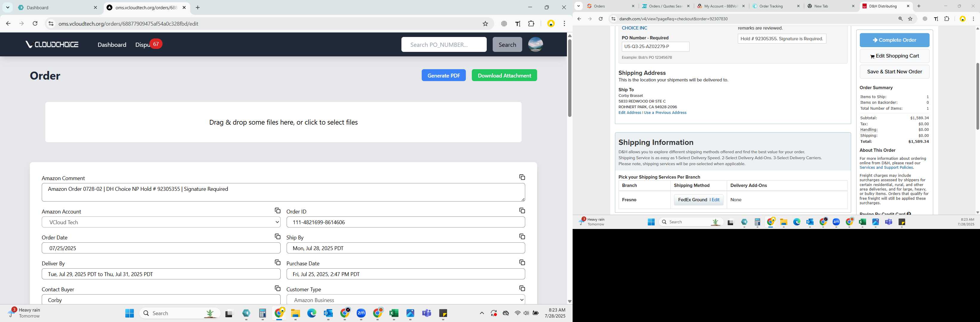Open the tab search chevron in the D&H browser

click(578, 6)
